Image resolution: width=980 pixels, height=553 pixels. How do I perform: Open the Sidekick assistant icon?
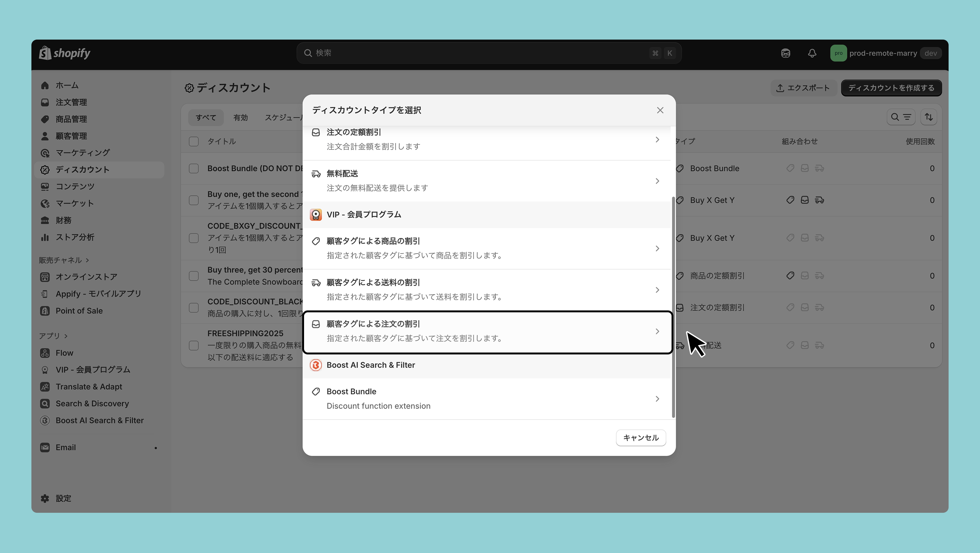pyautogui.click(x=786, y=53)
